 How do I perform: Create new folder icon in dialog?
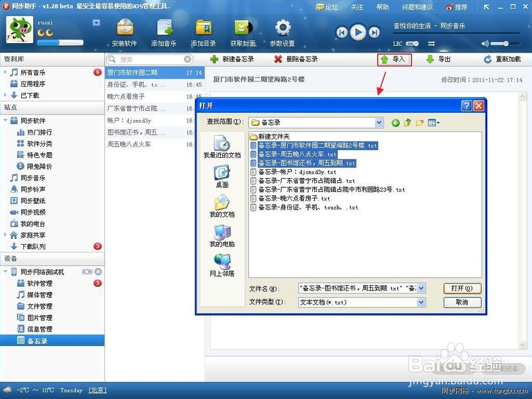tap(420, 123)
